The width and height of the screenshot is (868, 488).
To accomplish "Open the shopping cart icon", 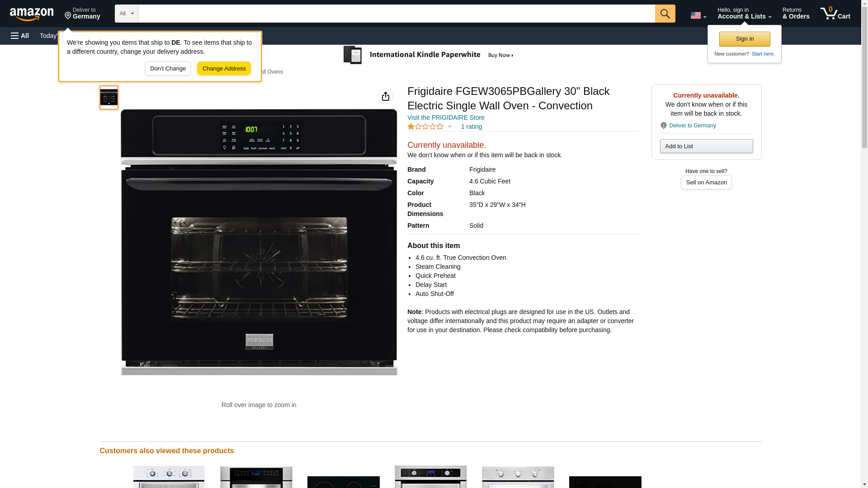I will [835, 14].
